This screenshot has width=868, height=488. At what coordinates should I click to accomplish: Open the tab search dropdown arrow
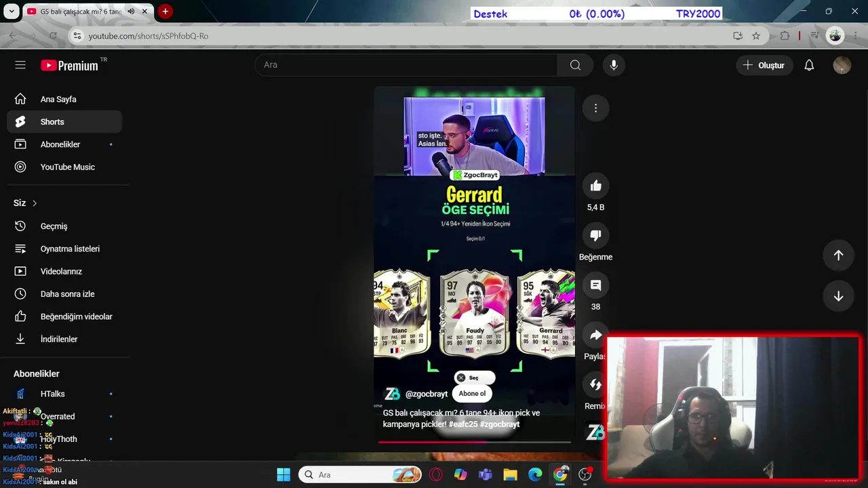click(12, 12)
